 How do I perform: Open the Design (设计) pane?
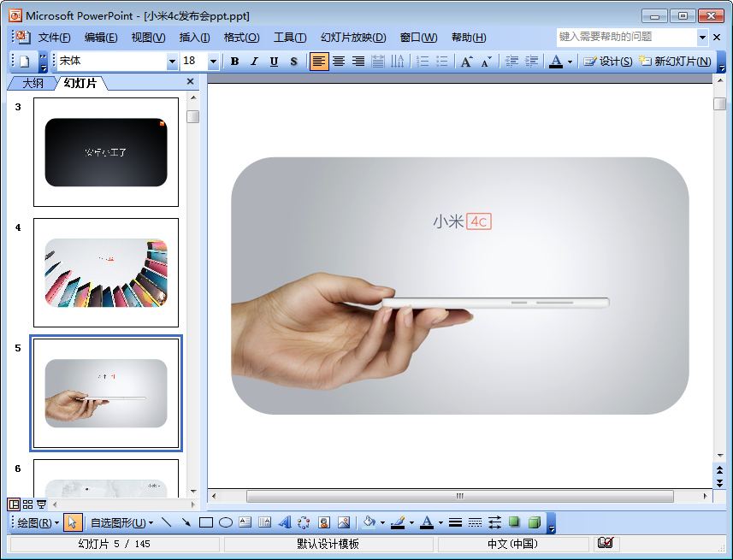608,62
